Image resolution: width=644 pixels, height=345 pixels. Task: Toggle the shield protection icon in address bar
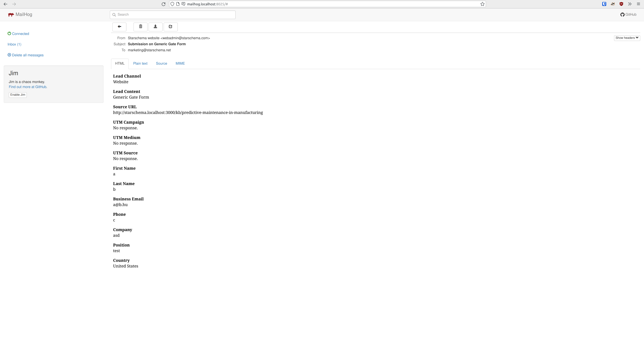coord(172,4)
